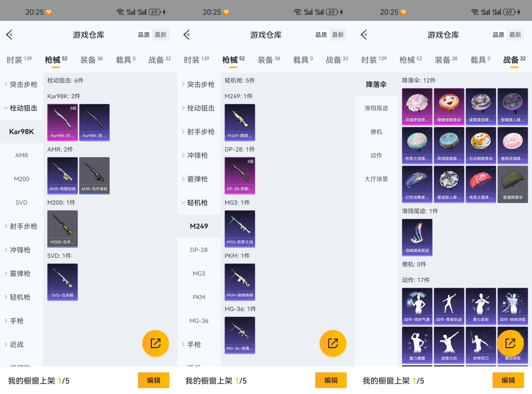Tap the back arrow in the right panel

point(363,35)
